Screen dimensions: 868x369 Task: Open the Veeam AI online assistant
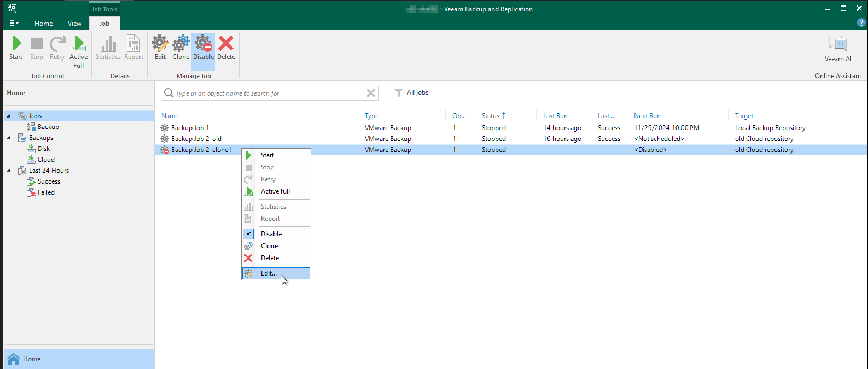tap(838, 49)
